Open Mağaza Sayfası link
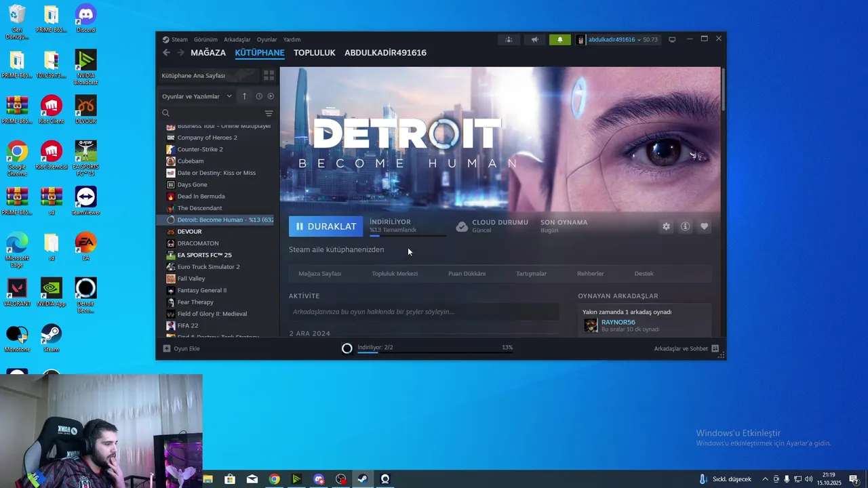This screenshot has height=488, width=868. 320,274
